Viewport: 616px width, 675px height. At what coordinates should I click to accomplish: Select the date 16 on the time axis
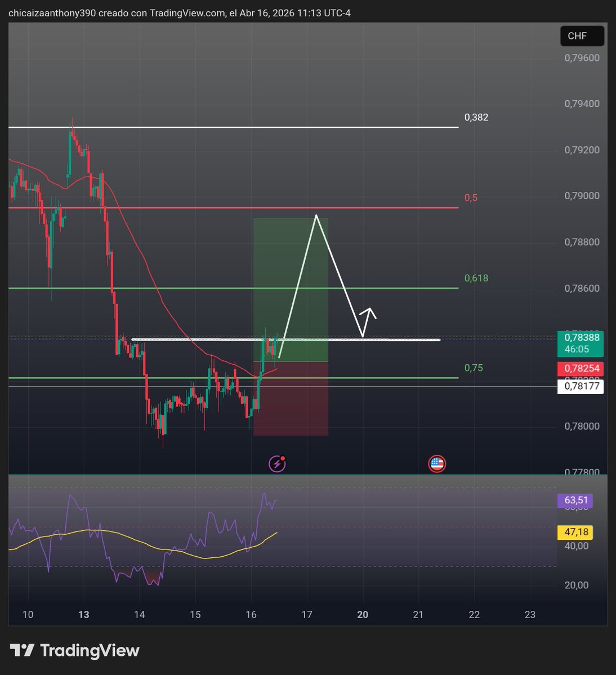[x=250, y=615]
